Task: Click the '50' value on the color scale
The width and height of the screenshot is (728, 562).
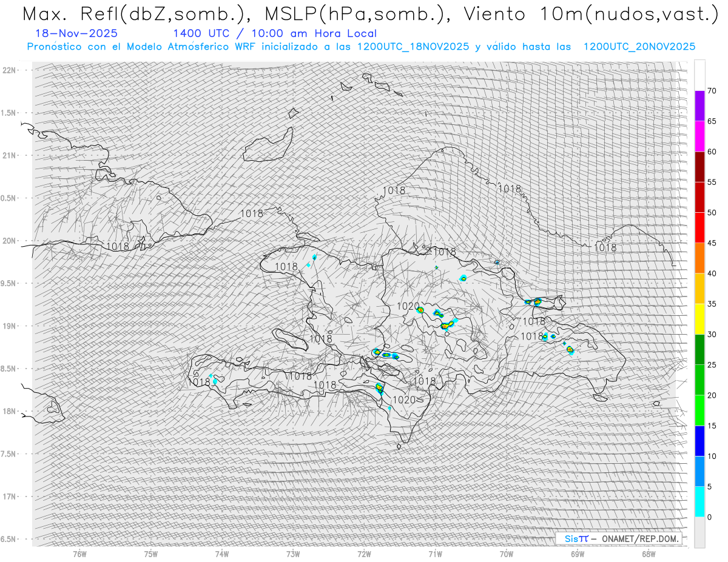Action: (x=712, y=213)
